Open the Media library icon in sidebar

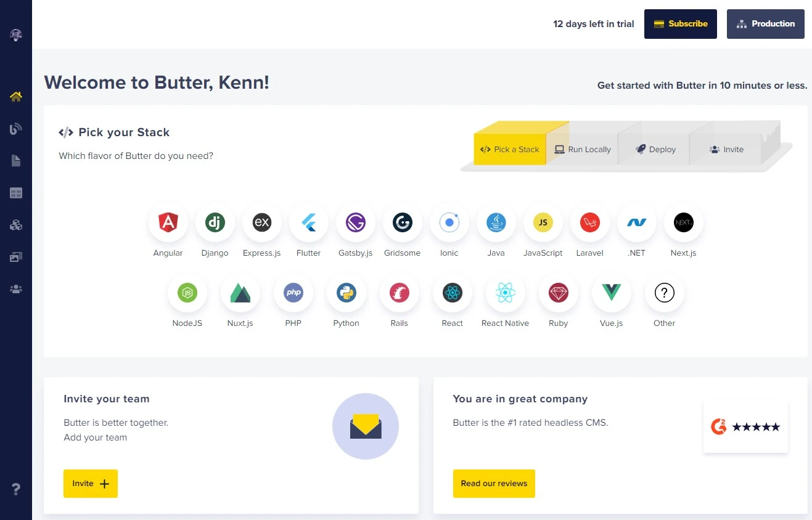click(x=16, y=257)
